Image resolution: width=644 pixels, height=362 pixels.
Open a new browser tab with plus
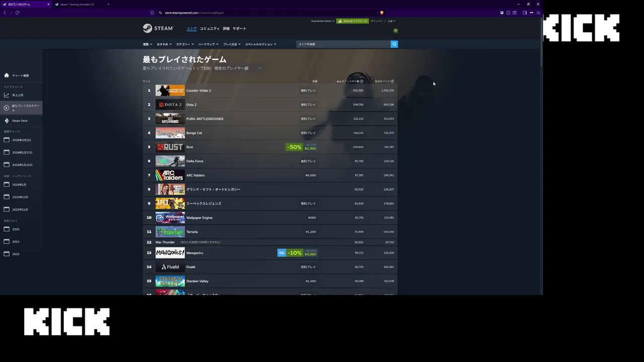108,4
